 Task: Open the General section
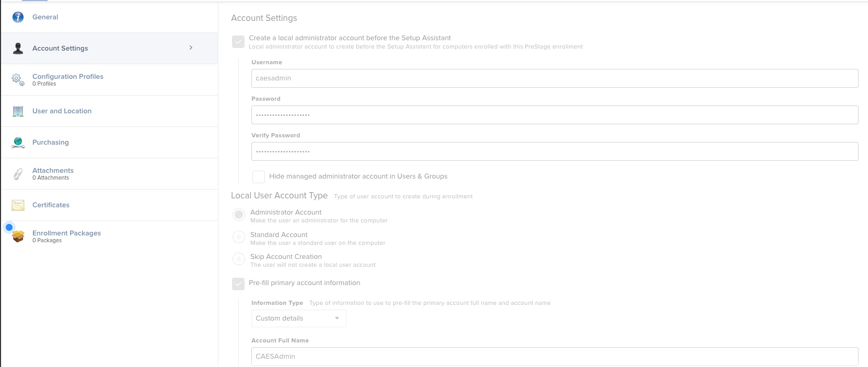109,17
